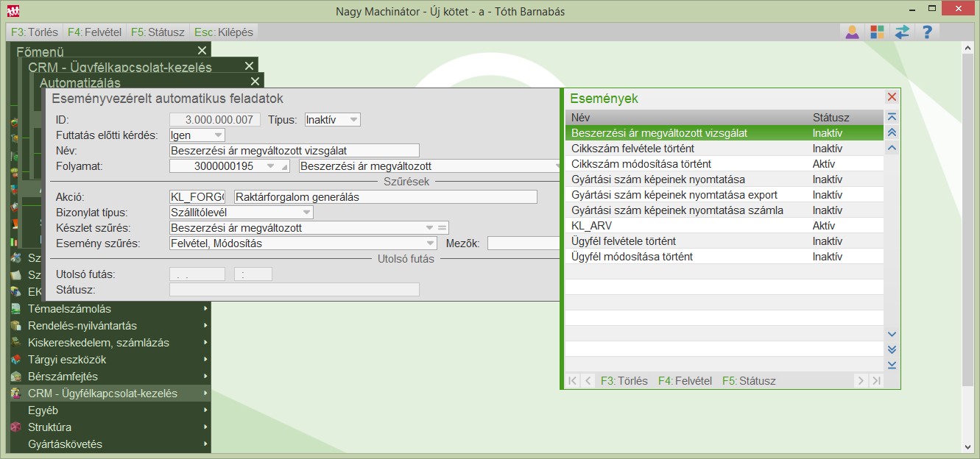The width and height of the screenshot is (980, 459).
Task: Open the Típus dropdown showing Inaktív
Action: coord(353,119)
